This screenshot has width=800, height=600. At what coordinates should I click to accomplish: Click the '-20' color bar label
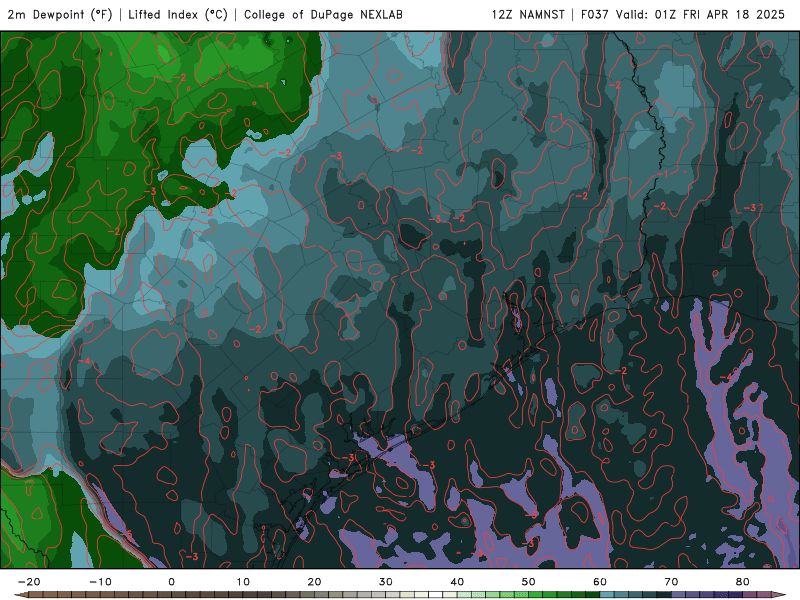tap(29, 582)
